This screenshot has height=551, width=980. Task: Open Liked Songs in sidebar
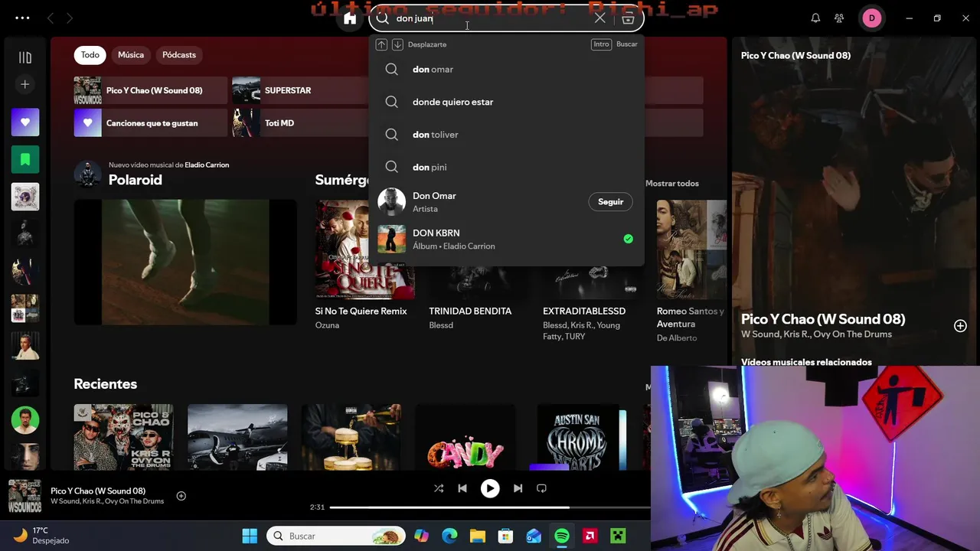pyautogui.click(x=25, y=122)
